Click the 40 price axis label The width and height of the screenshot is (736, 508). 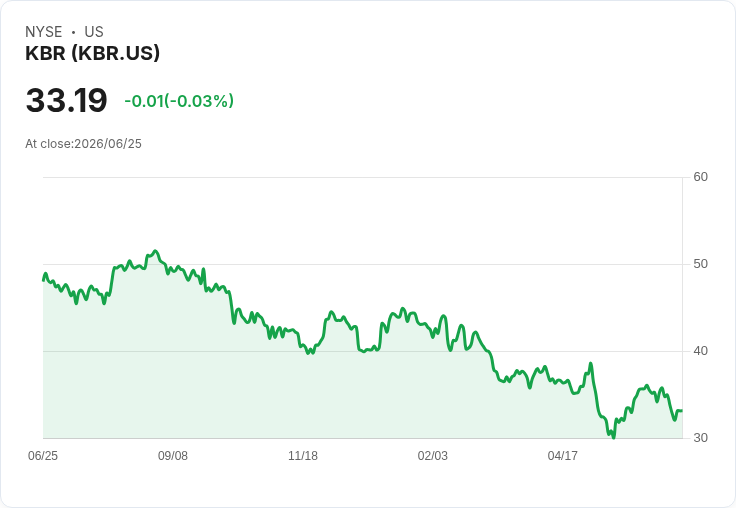700,351
